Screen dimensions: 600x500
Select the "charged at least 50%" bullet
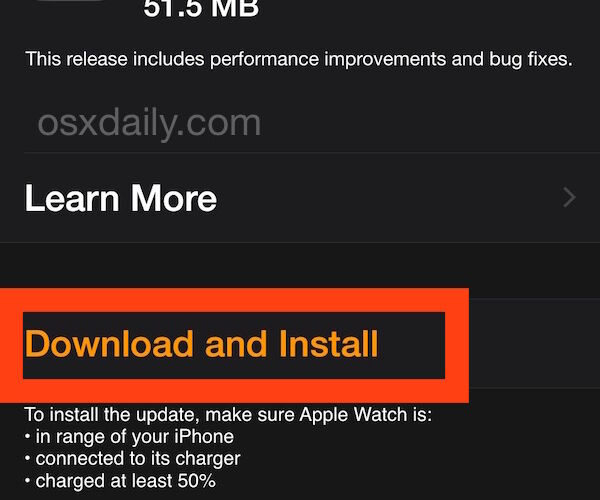point(120,481)
